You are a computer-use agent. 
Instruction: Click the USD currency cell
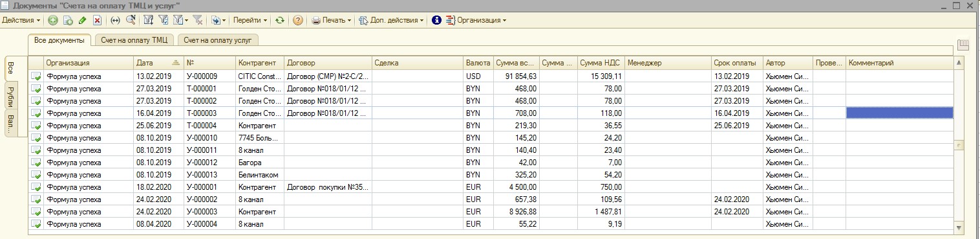478,76
